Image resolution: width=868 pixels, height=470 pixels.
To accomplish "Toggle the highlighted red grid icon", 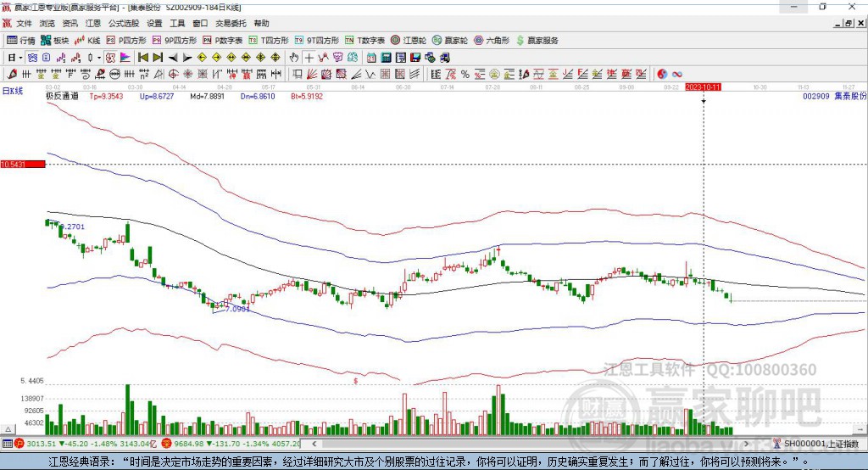I will point(111,58).
